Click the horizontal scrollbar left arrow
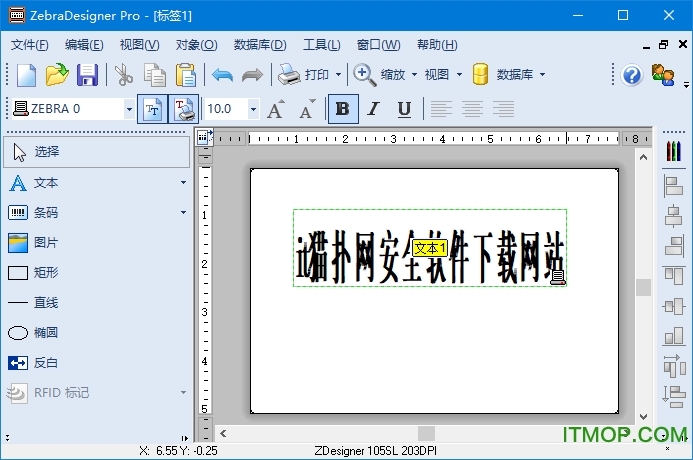The image size is (693, 460). click(223, 433)
